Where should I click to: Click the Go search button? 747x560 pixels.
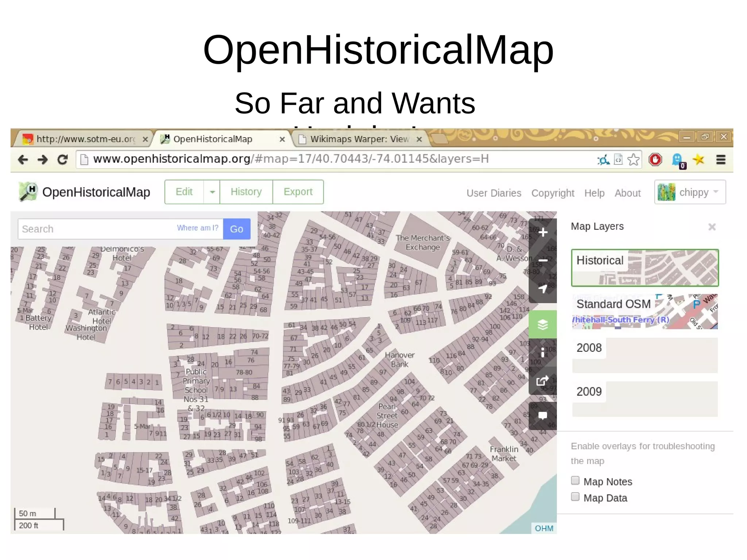pos(236,229)
